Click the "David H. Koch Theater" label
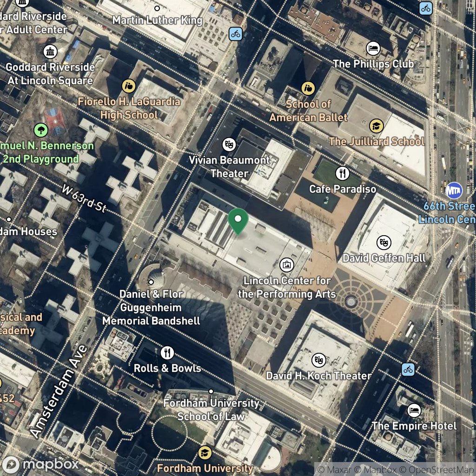This screenshot has height=476, width=476. coord(319,376)
